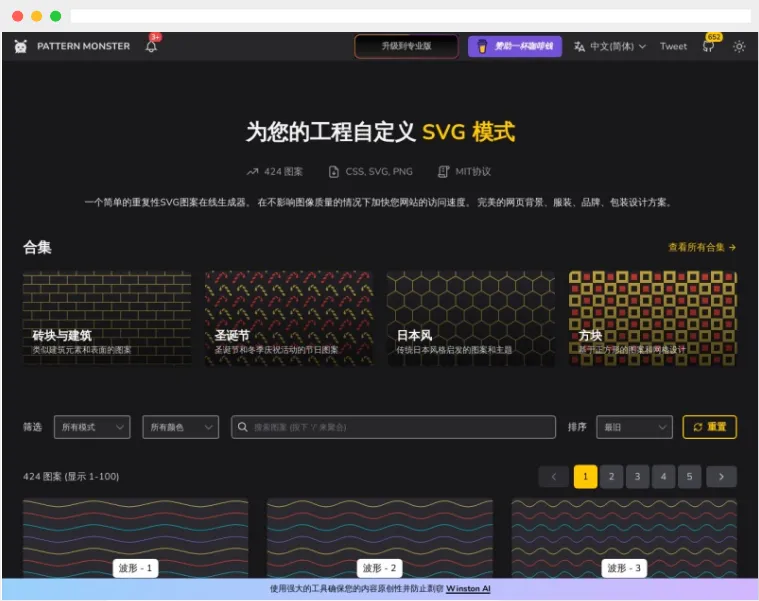
Task: Click the Tweet link
Action: [673, 46]
